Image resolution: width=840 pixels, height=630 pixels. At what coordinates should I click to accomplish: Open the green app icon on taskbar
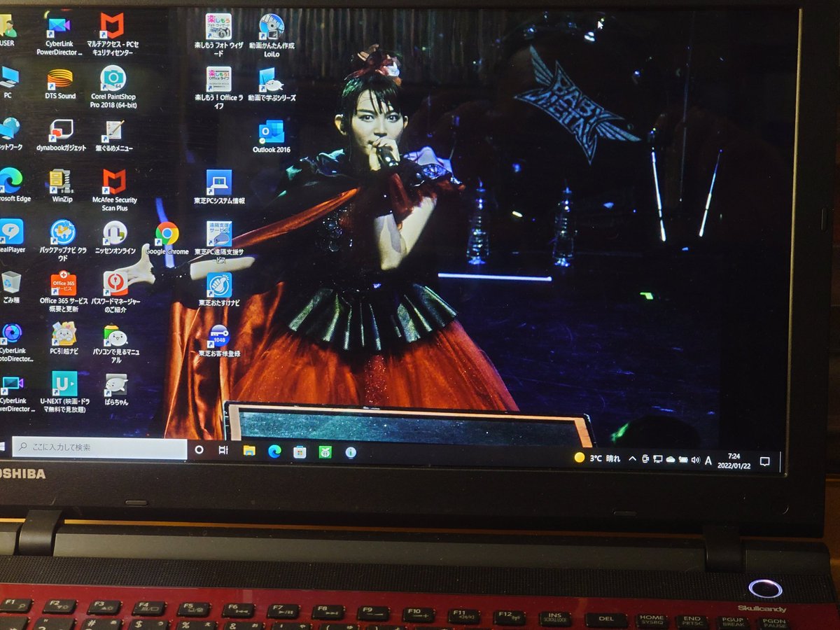point(325,452)
